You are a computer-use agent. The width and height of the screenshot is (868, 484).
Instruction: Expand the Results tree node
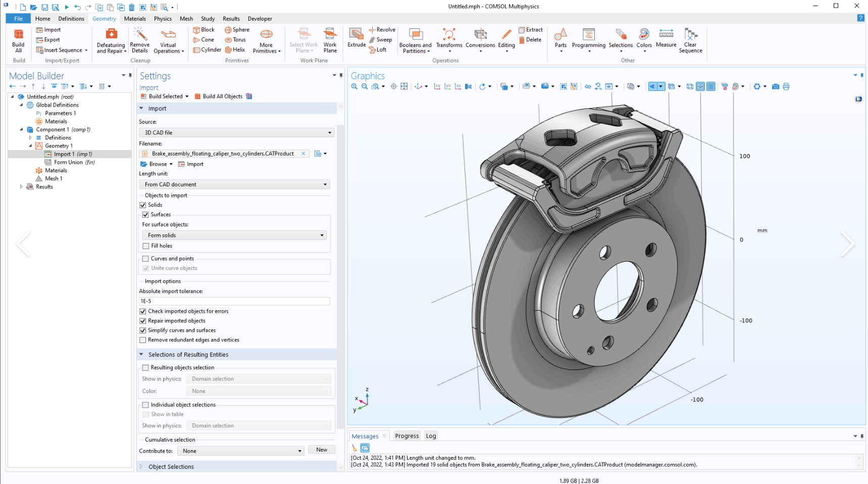tap(21, 187)
